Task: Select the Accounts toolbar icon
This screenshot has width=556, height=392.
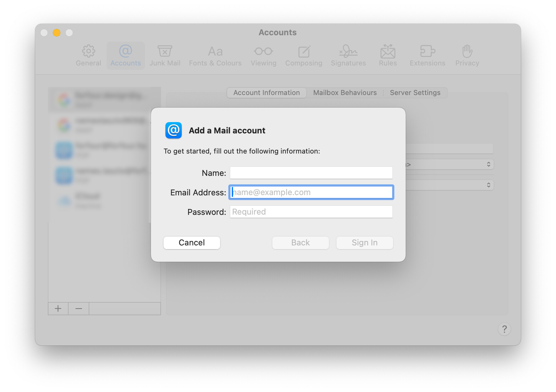Action: [125, 56]
